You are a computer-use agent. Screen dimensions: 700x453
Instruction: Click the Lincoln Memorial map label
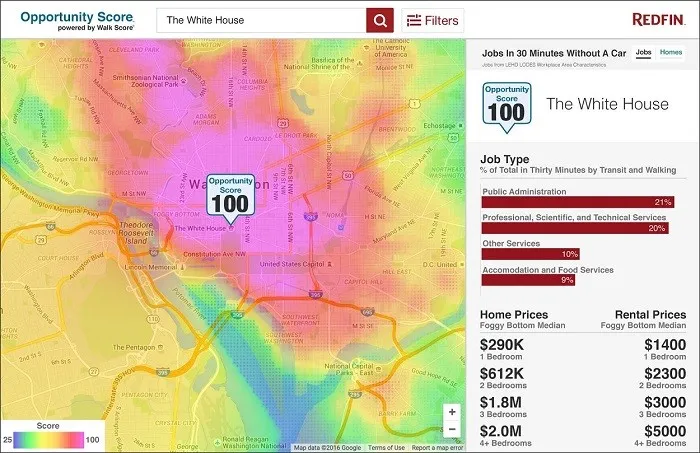[x=150, y=267]
